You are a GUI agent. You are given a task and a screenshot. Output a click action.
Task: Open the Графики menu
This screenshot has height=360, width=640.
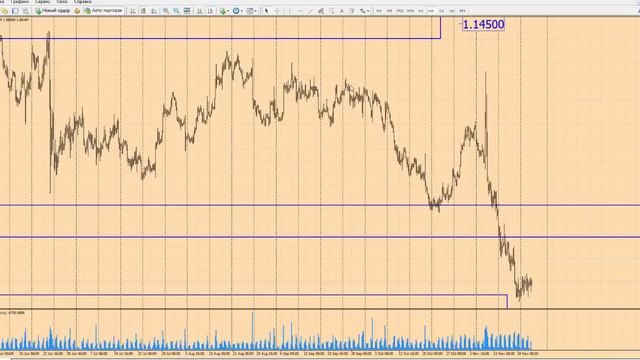point(19,2)
